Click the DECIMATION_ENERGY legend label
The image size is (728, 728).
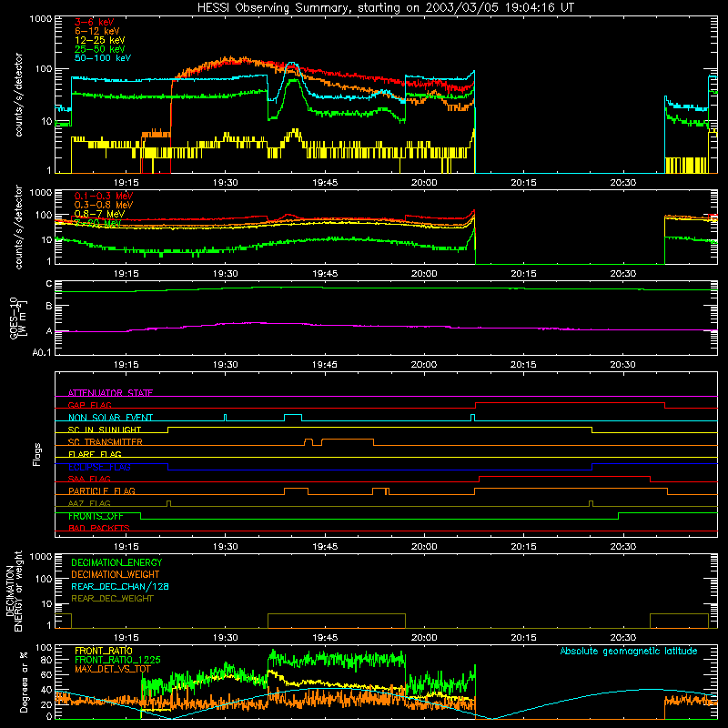(116, 562)
